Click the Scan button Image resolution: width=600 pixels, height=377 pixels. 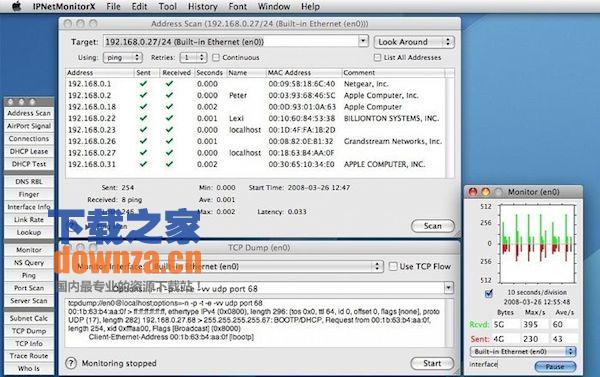[433, 226]
